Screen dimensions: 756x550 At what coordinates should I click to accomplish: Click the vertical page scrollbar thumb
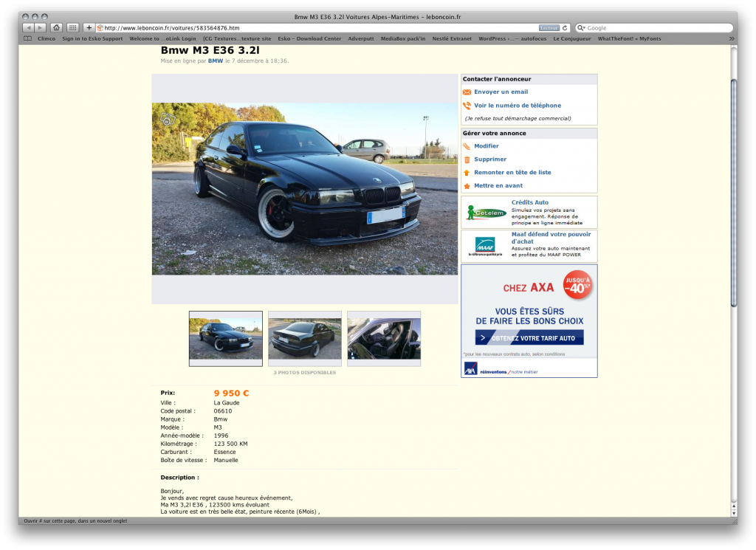tap(733, 193)
